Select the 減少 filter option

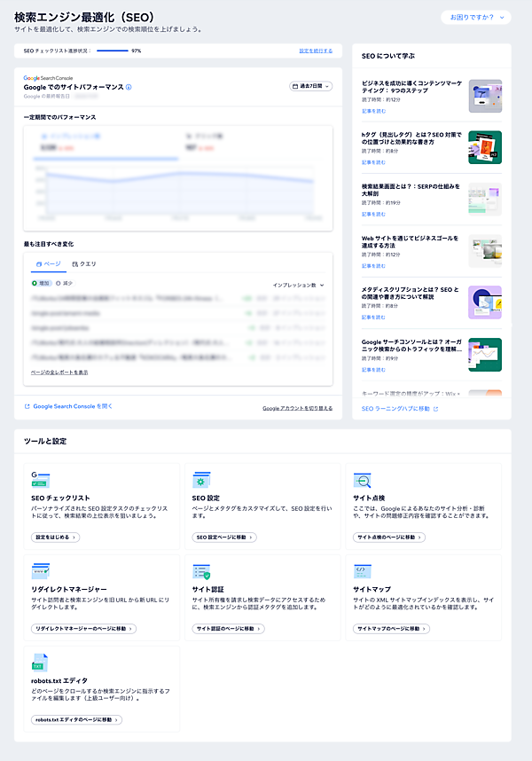pyautogui.click(x=64, y=284)
